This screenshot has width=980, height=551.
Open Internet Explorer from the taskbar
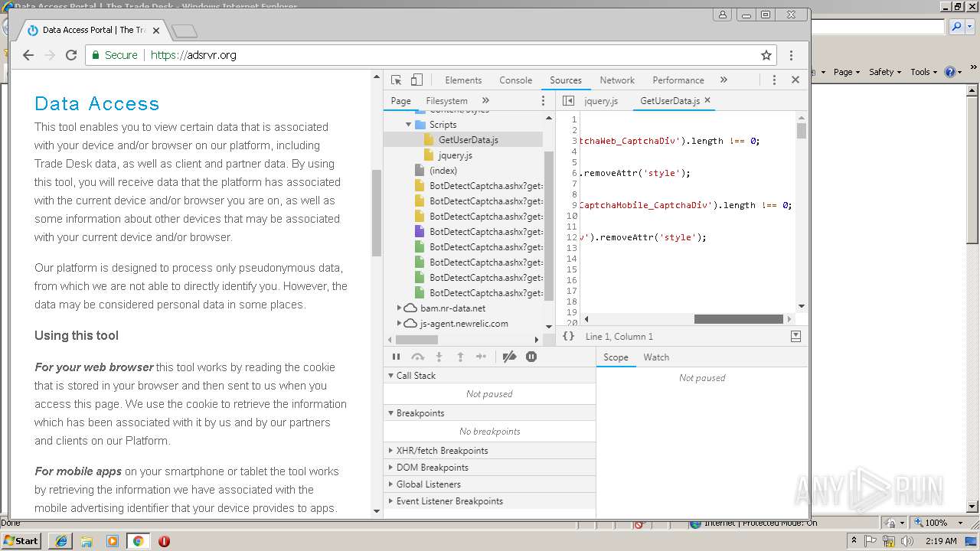[x=61, y=541]
